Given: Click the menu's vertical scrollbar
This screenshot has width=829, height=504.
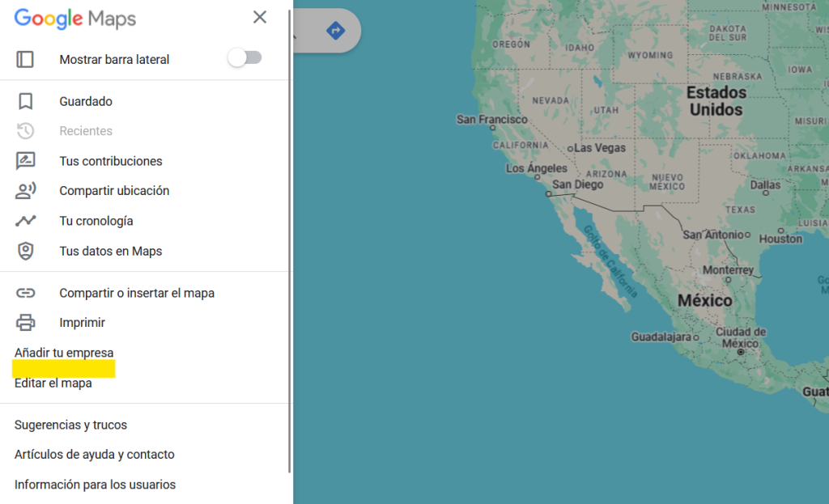Looking at the screenshot, I should (290, 243).
